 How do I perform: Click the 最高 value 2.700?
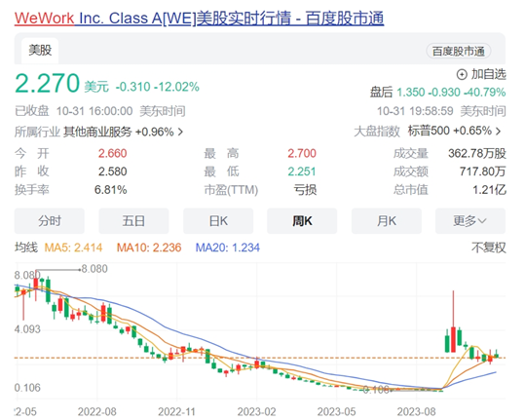tap(302, 154)
